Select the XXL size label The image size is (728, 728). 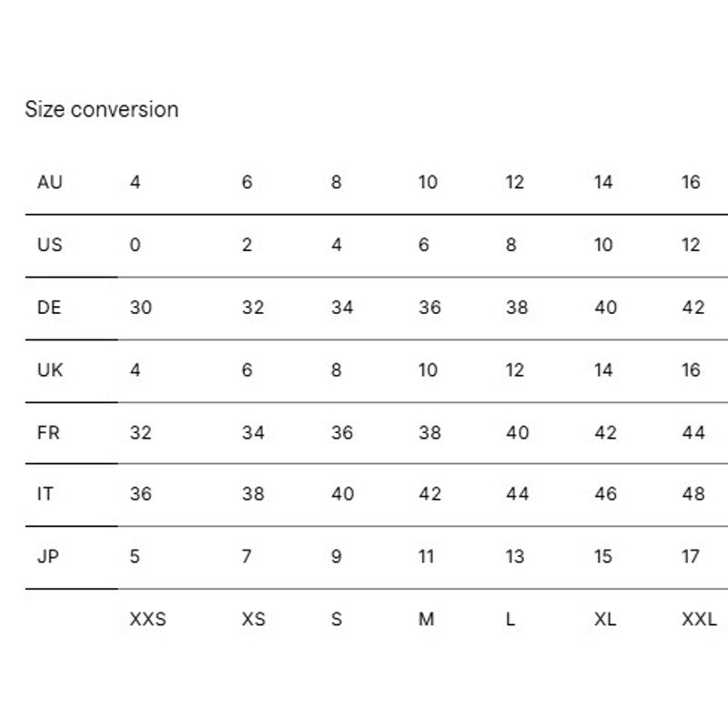tap(699, 619)
